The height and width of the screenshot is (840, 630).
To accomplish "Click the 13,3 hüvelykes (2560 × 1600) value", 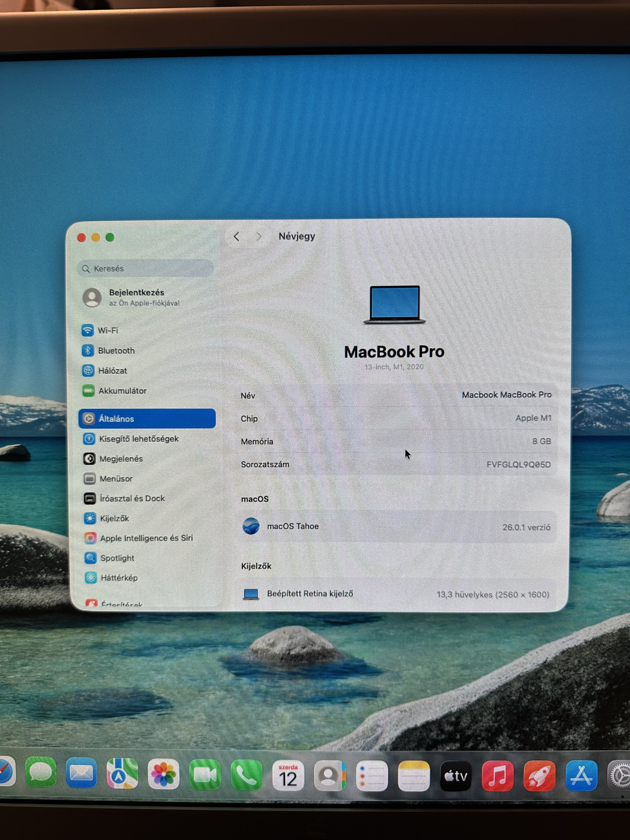I will pyautogui.click(x=493, y=595).
